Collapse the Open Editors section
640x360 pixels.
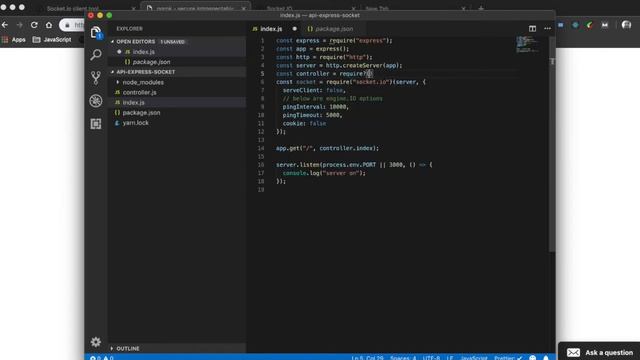pos(112,42)
